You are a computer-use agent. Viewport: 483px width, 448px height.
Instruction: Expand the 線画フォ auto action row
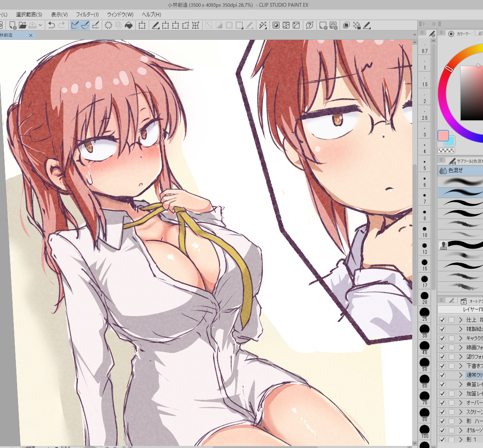tap(461, 348)
